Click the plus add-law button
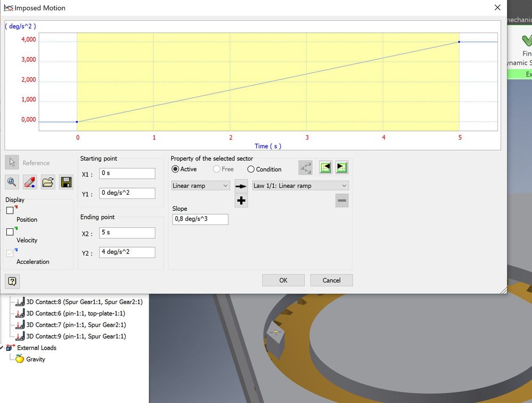 pyautogui.click(x=241, y=201)
